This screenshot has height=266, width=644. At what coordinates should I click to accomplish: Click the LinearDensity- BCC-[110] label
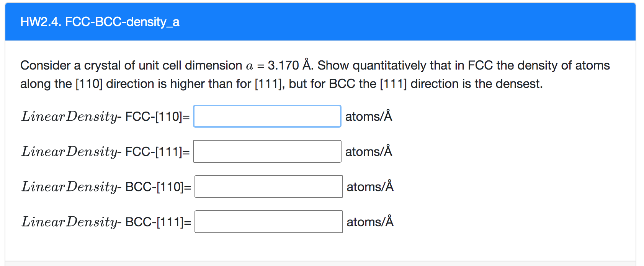tap(106, 187)
